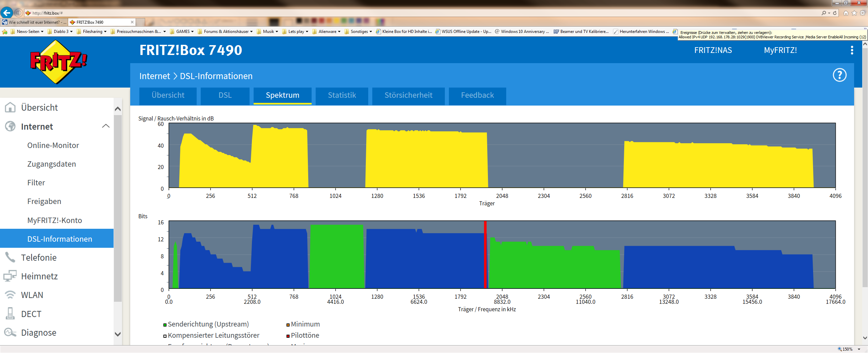868x353 pixels.
Task: Click the Heimnetz computers icon
Action: tap(10, 276)
